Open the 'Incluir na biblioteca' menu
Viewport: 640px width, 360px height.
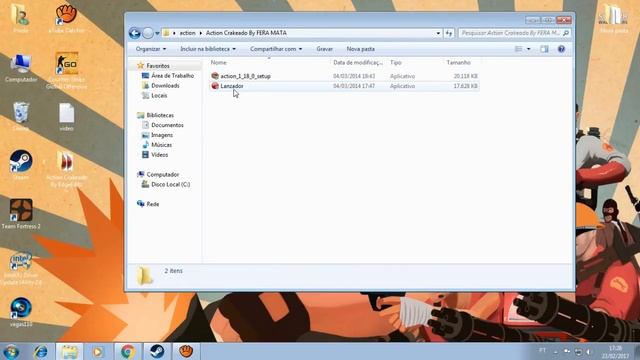click(208, 49)
